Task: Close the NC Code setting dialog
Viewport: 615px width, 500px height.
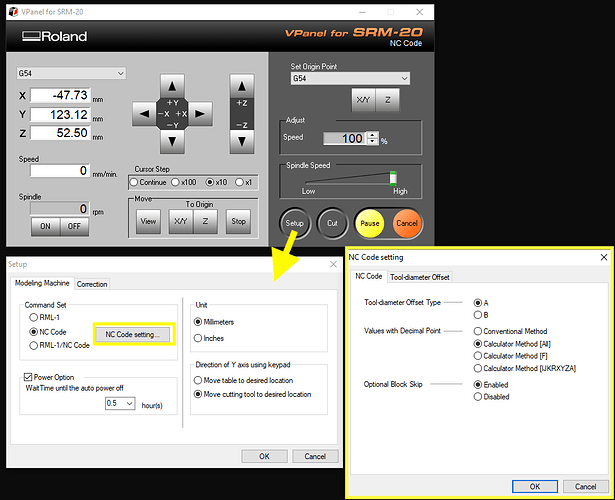Action: (x=604, y=257)
